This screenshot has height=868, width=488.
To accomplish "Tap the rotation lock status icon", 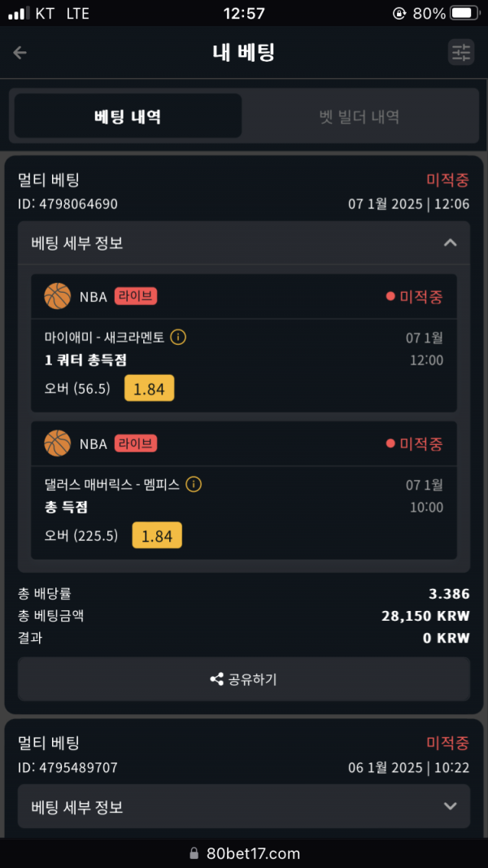I will pos(399,13).
